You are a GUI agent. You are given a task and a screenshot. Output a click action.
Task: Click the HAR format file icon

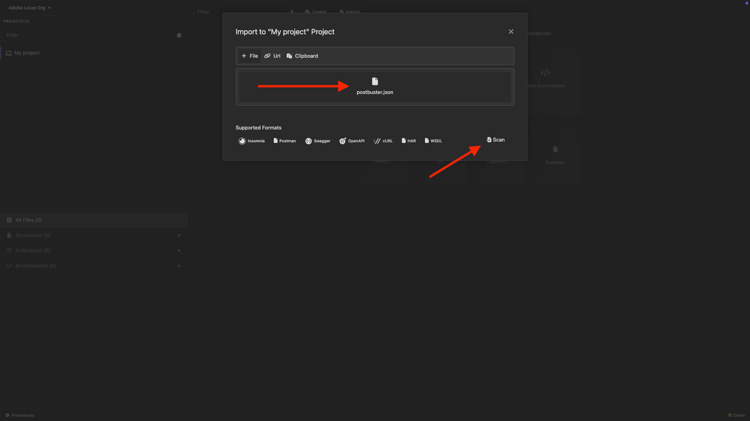tap(404, 141)
